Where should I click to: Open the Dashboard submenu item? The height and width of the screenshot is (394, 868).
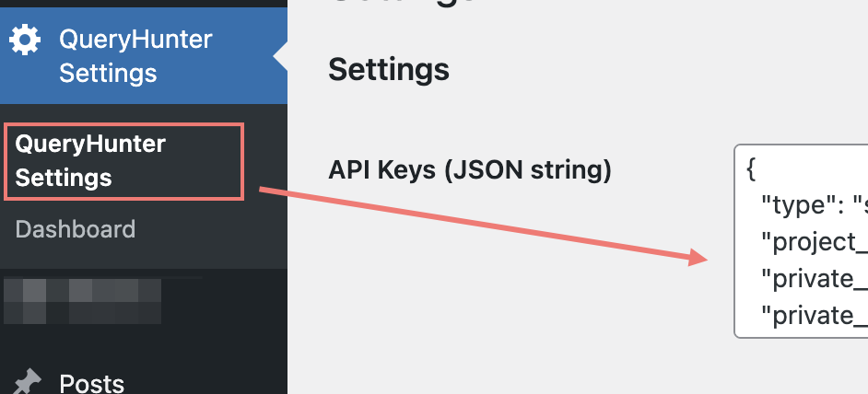click(x=76, y=229)
